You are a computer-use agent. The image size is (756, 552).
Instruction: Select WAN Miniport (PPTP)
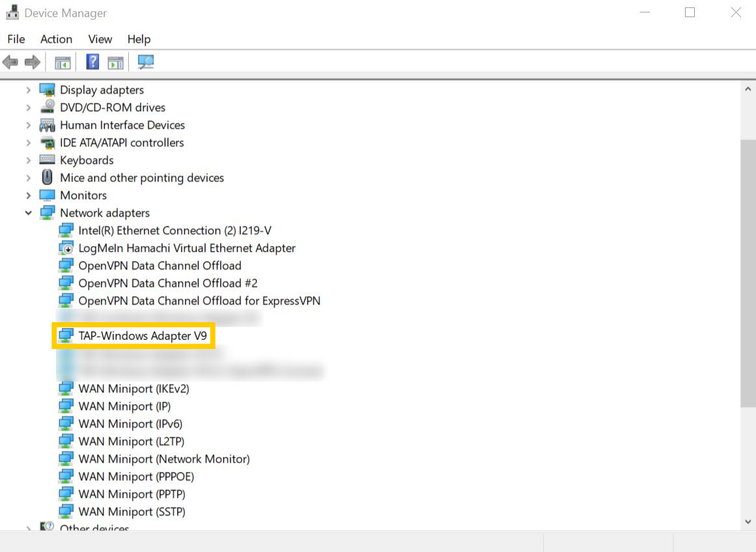click(132, 494)
